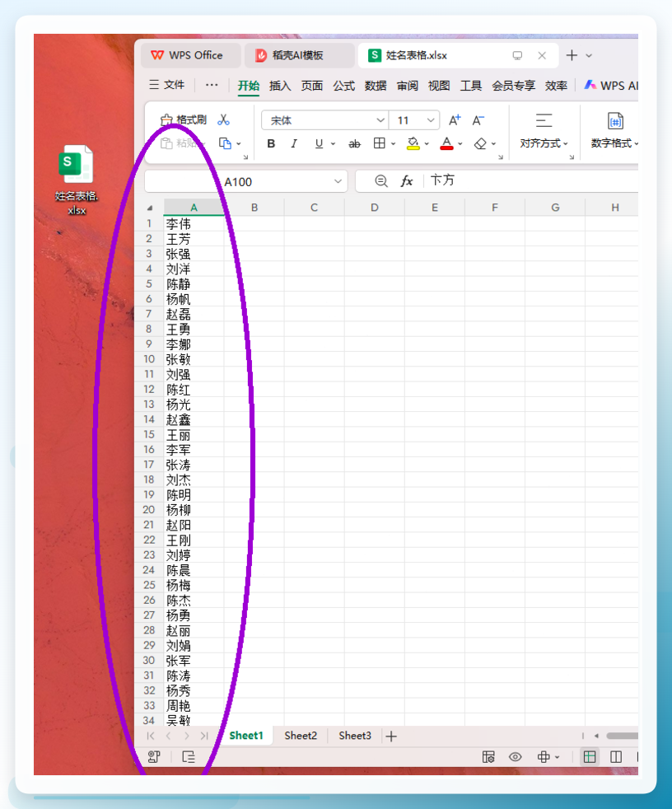Viewport: 672px width, 809px height.
Task: Open the font name 宋体 dropdown
Action: 380,120
